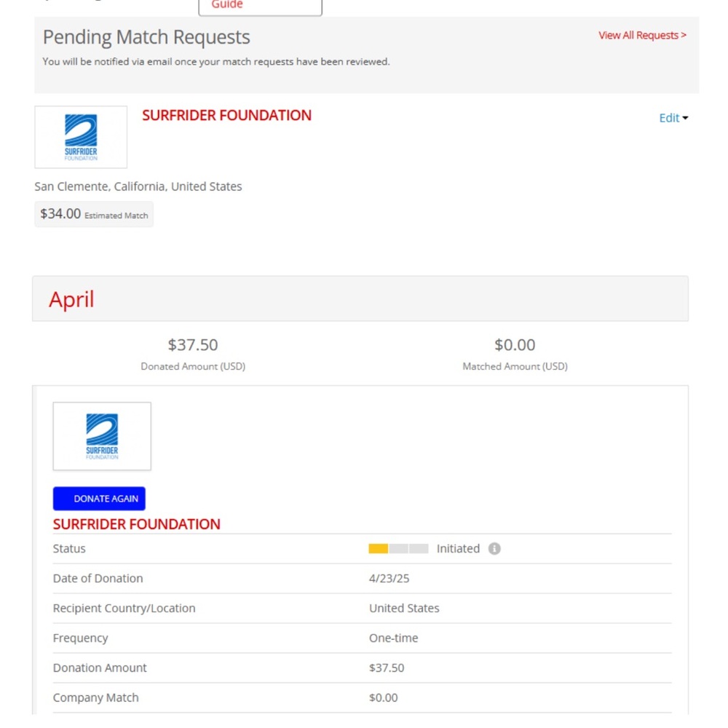This screenshot has height=728, width=728.
Task: Select the donation date 4/23/25
Action: 389,579
